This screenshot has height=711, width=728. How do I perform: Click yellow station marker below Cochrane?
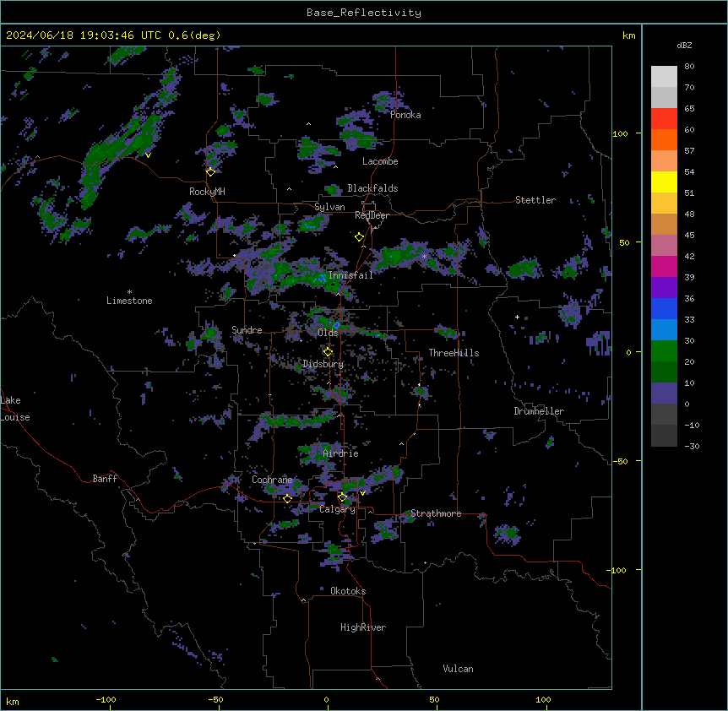tap(287, 499)
